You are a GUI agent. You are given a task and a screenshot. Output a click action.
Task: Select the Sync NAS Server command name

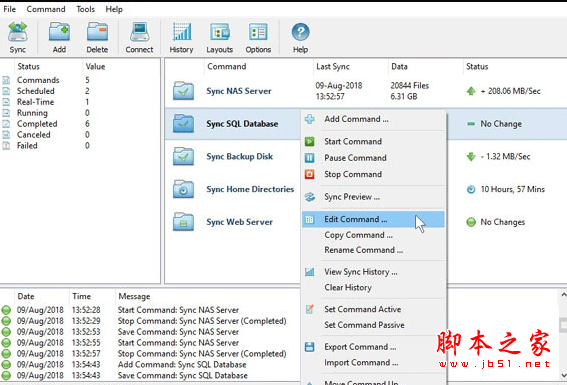pyautogui.click(x=239, y=91)
